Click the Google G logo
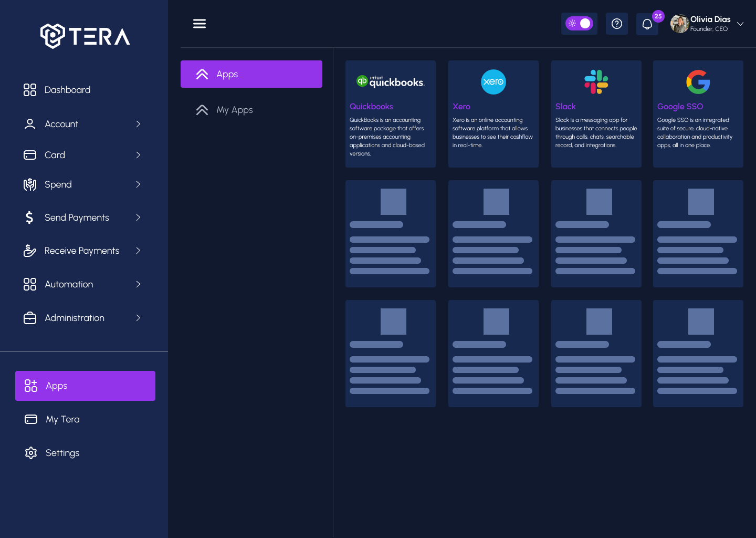Screen dimensions: 756x538 (698, 82)
